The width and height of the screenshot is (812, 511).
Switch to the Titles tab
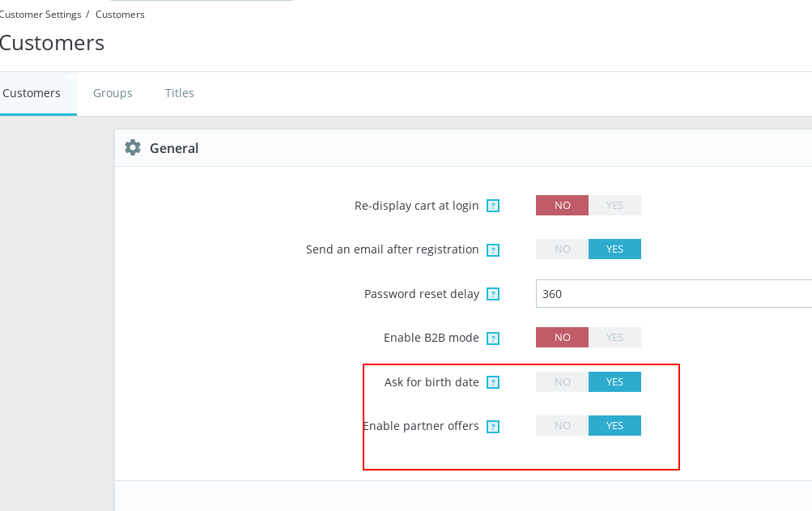(179, 93)
